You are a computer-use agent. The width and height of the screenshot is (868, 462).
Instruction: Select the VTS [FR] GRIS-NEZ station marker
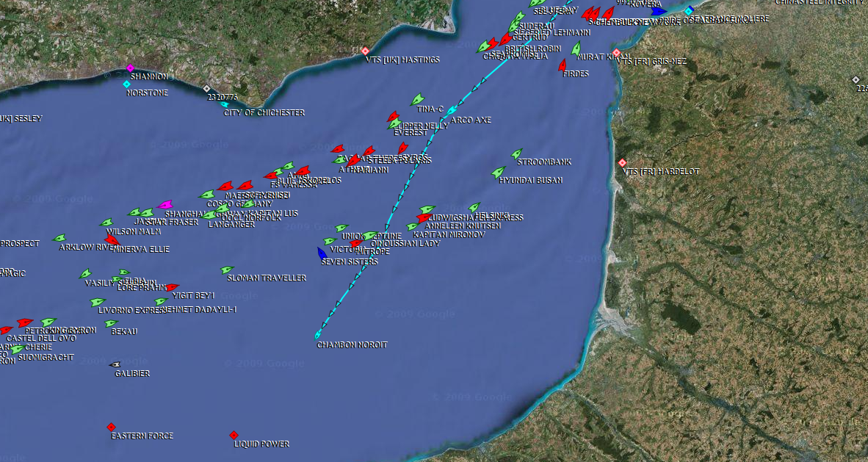[x=617, y=53]
